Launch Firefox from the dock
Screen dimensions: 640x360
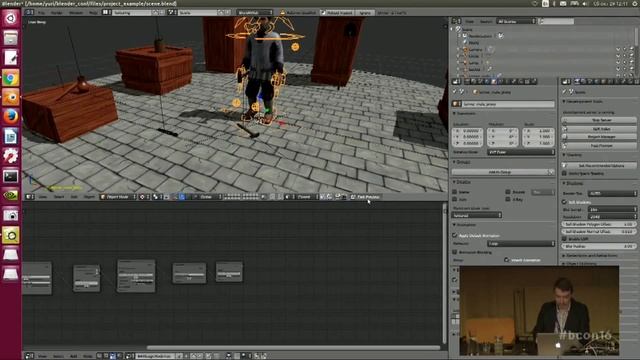(x=11, y=117)
